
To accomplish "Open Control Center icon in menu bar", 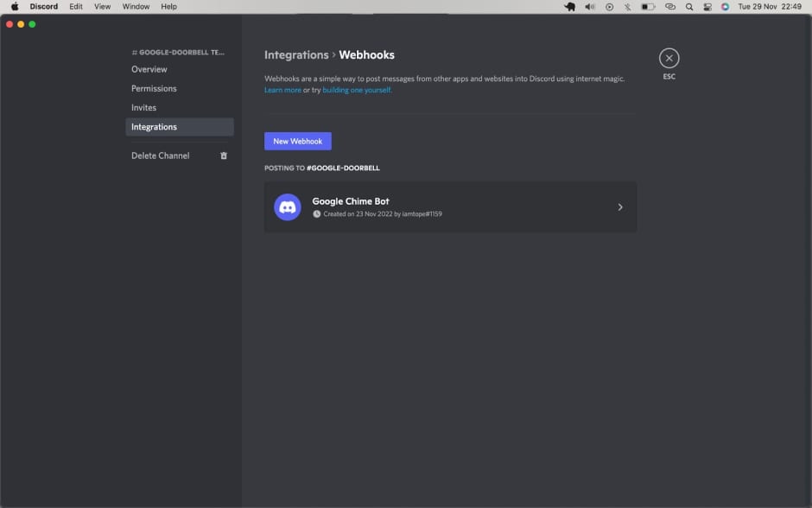I will pyautogui.click(x=707, y=7).
